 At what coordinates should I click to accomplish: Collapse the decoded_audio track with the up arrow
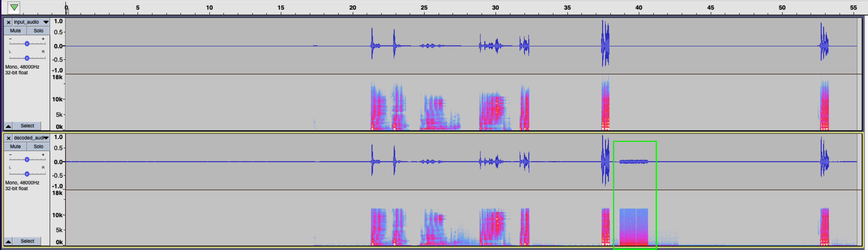8,241
